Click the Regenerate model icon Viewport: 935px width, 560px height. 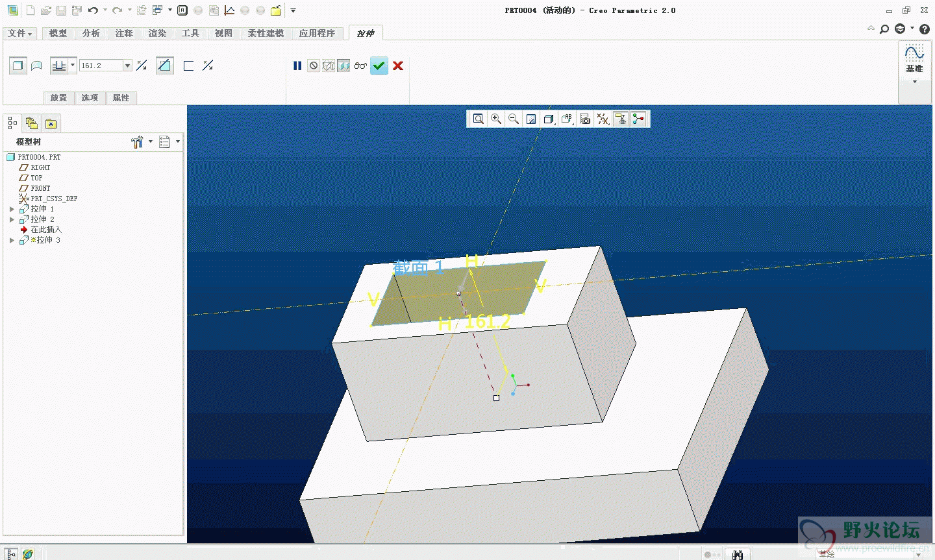coord(141,10)
